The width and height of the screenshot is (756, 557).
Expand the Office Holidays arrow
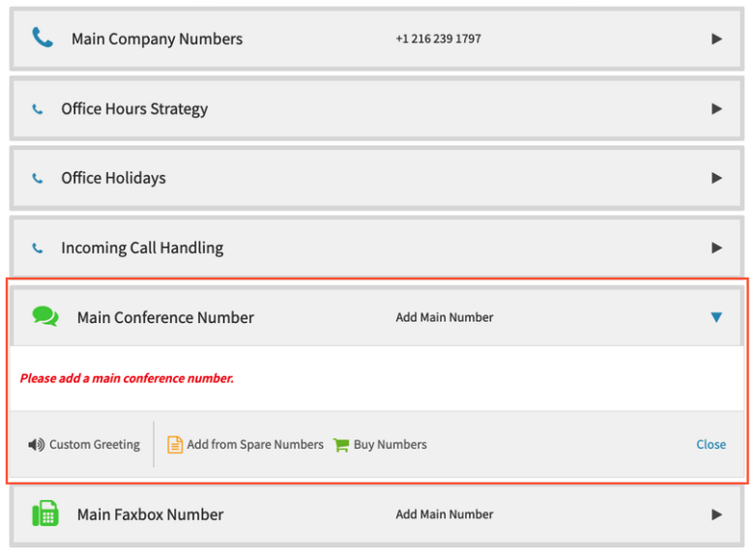(716, 178)
